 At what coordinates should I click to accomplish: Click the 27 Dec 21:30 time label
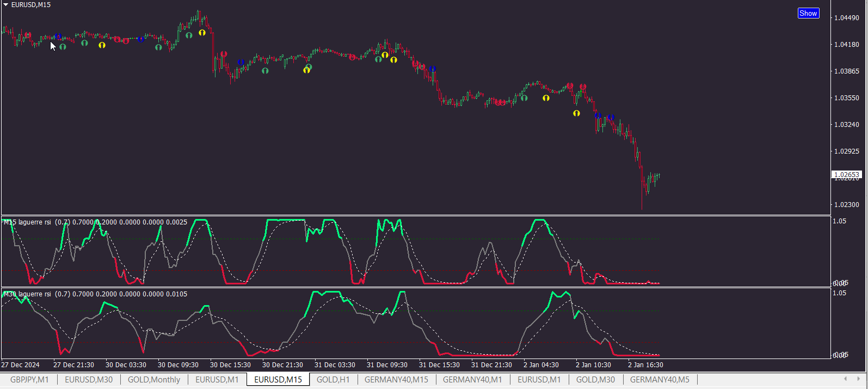(x=73, y=365)
